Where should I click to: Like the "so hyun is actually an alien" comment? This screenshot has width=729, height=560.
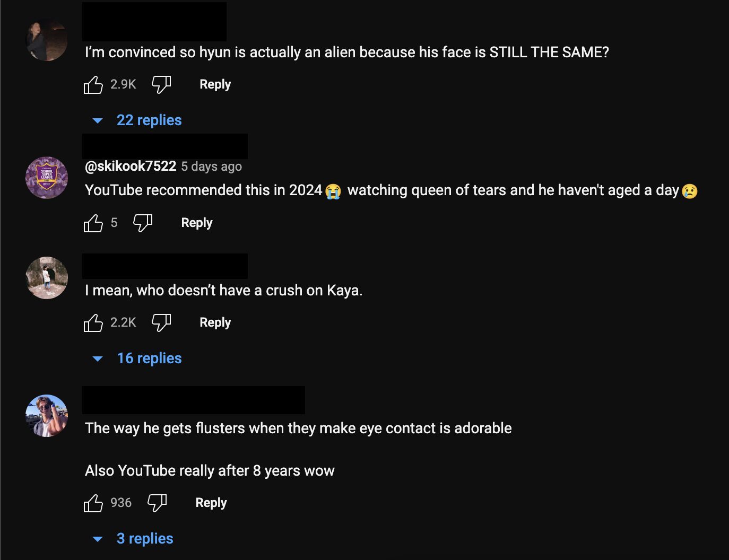point(93,85)
